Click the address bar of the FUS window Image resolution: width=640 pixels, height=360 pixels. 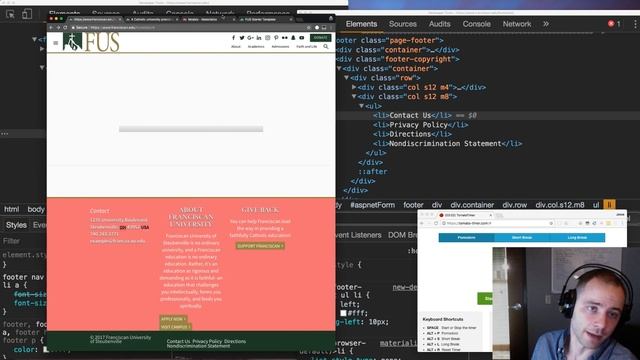pos(188,28)
